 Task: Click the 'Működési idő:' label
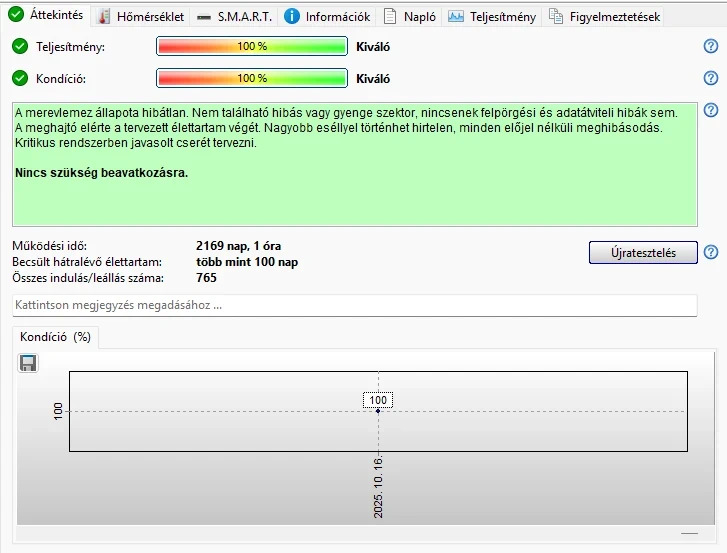50,246
